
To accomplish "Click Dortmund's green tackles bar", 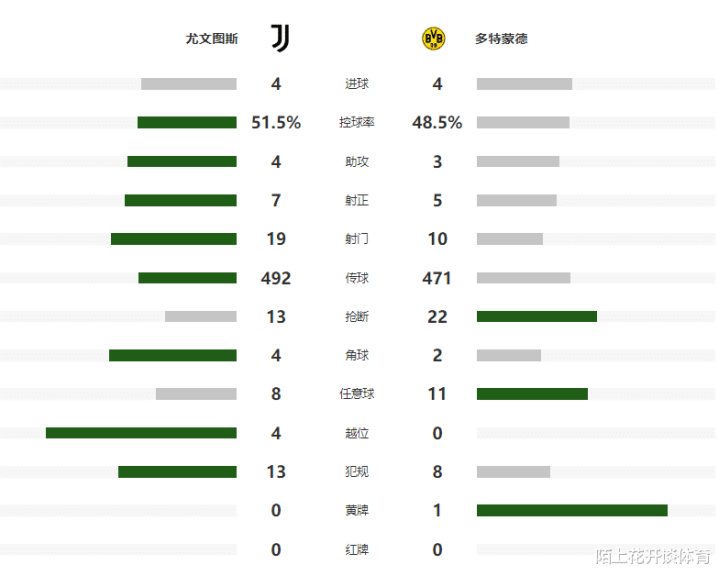I will [x=537, y=317].
